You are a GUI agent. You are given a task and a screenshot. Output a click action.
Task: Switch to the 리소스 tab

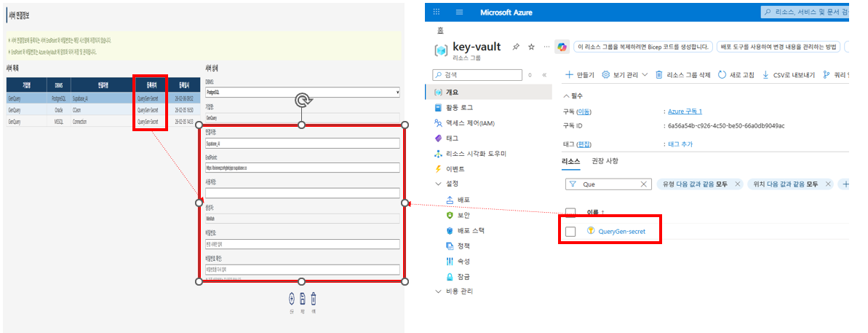pos(570,161)
